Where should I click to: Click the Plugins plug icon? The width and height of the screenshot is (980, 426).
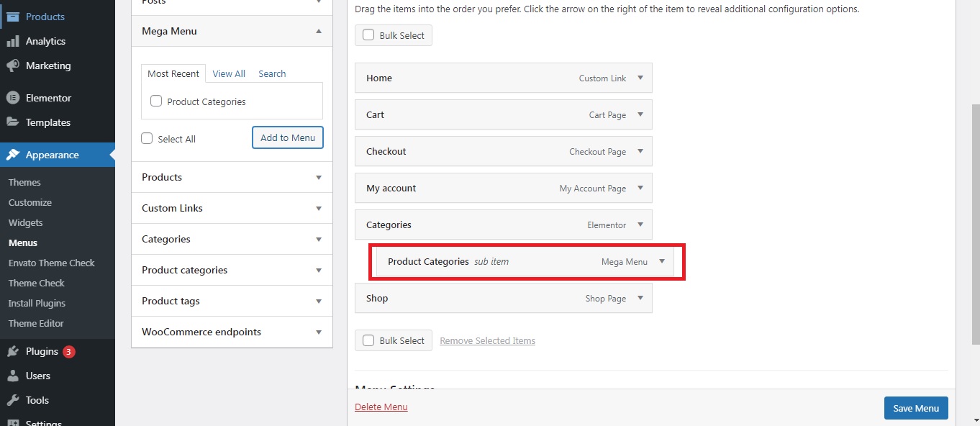(12, 351)
